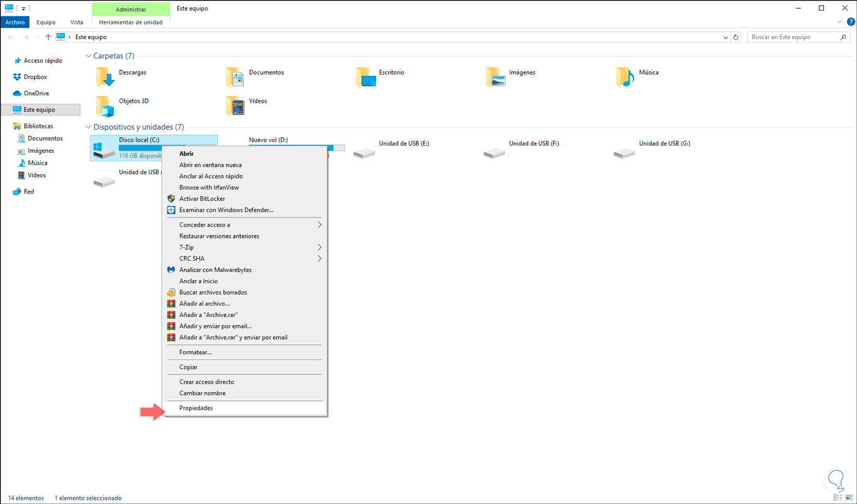The height and width of the screenshot is (504, 857).
Task: Open the address bar history dropdown
Action: point(725,37)
